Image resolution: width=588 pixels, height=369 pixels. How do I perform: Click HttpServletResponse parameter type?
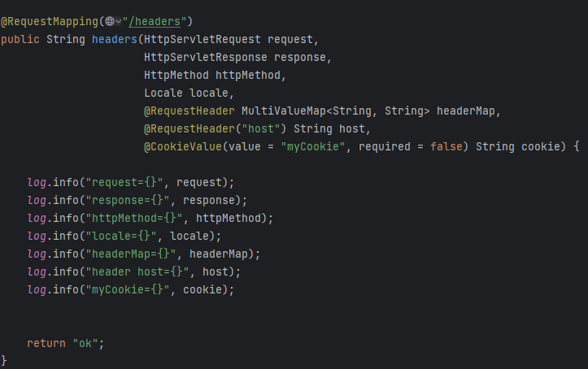pos(206,58)
